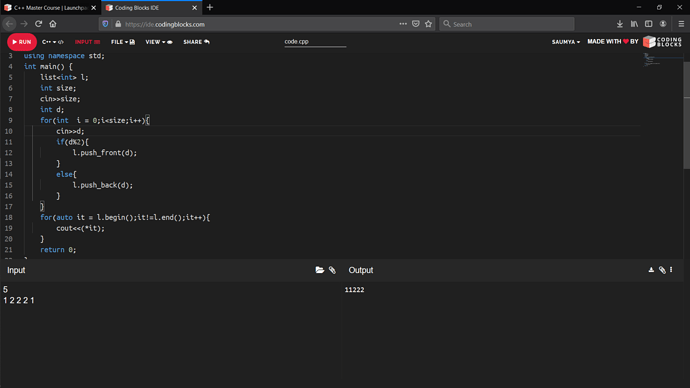Open browser hamburger menu

681,24
